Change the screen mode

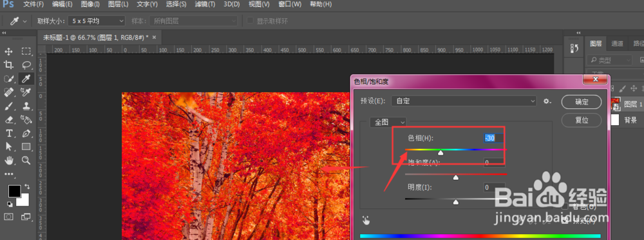point(26,217)
